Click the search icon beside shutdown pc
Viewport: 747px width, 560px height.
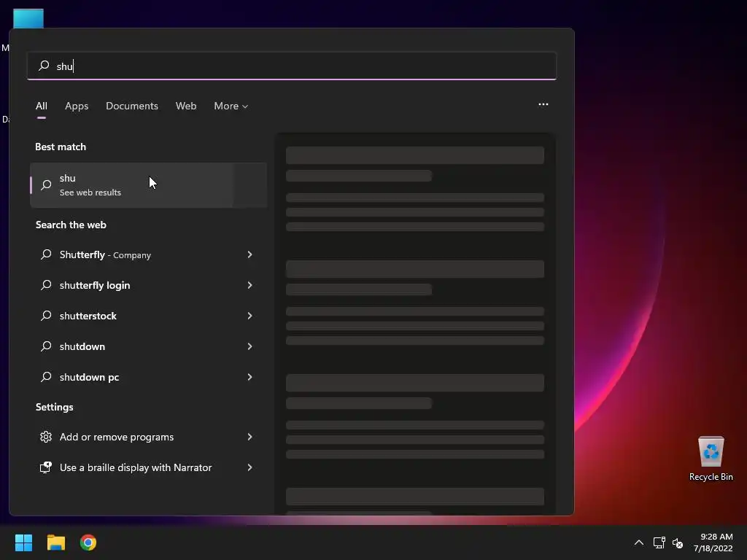tap(46, 377)
